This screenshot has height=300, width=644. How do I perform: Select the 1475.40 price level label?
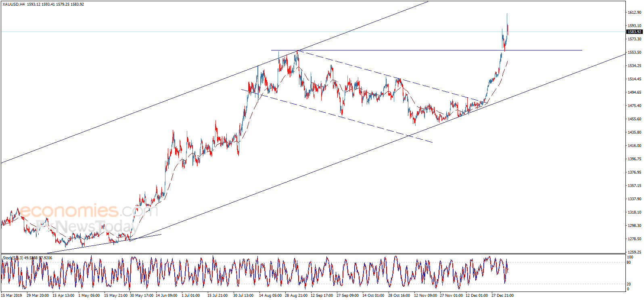635,106
